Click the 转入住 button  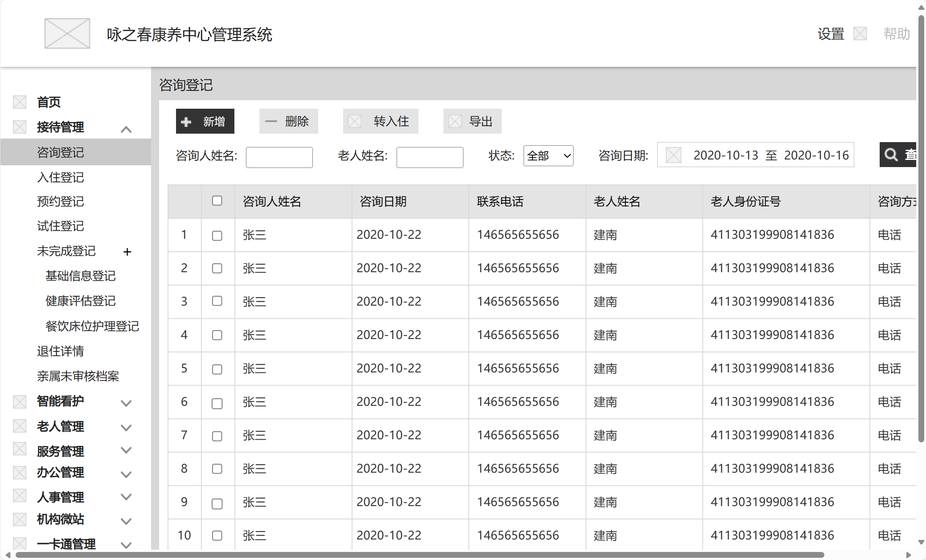[x=381, y=121]
